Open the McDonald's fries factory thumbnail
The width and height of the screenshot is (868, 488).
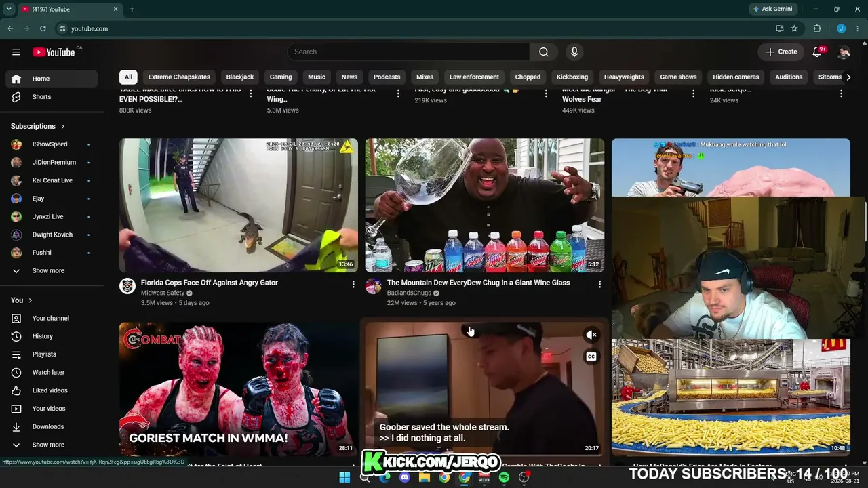(731, 397)
